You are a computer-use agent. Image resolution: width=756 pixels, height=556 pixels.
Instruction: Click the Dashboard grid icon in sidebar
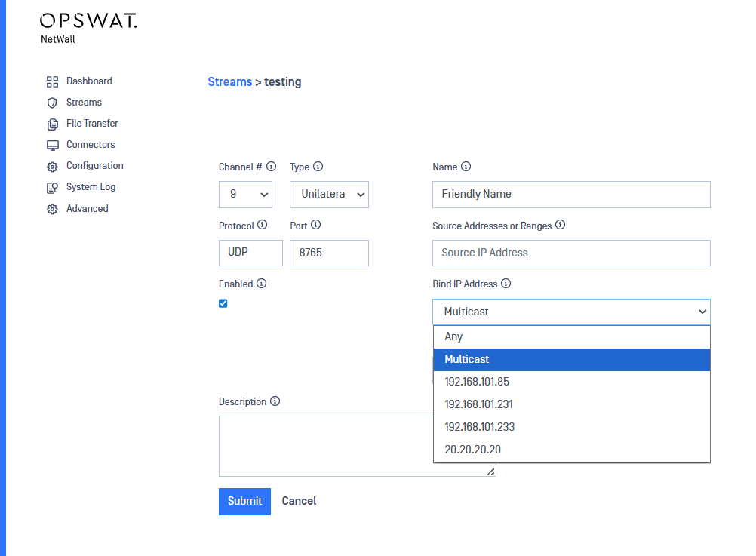coord(52,81)
